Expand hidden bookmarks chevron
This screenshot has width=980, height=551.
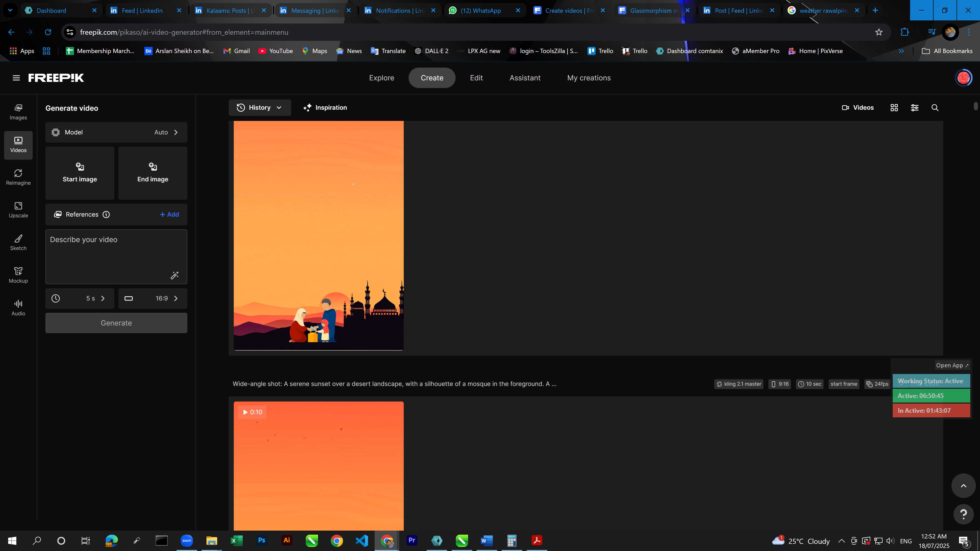pyautogui.click(x=901, y=51)
